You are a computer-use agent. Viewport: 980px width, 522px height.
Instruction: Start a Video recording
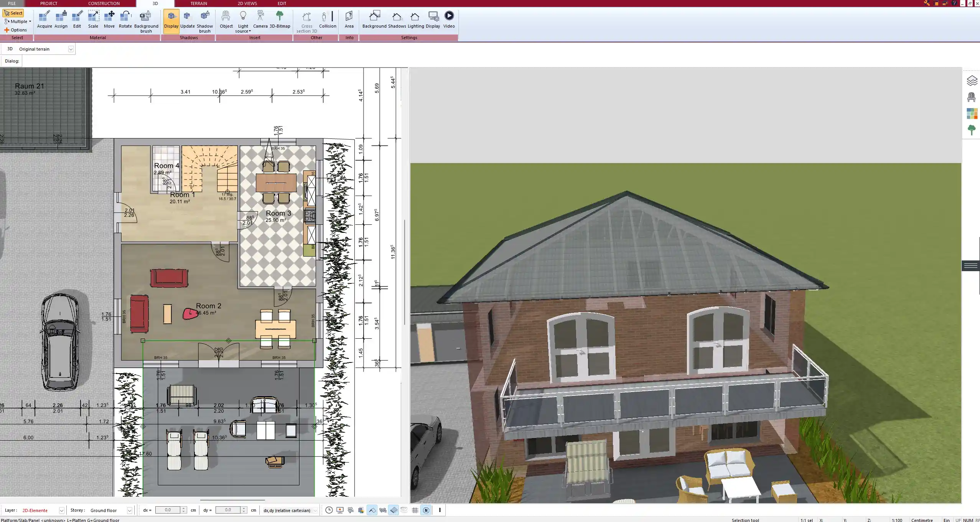click(x=448, y=18)
